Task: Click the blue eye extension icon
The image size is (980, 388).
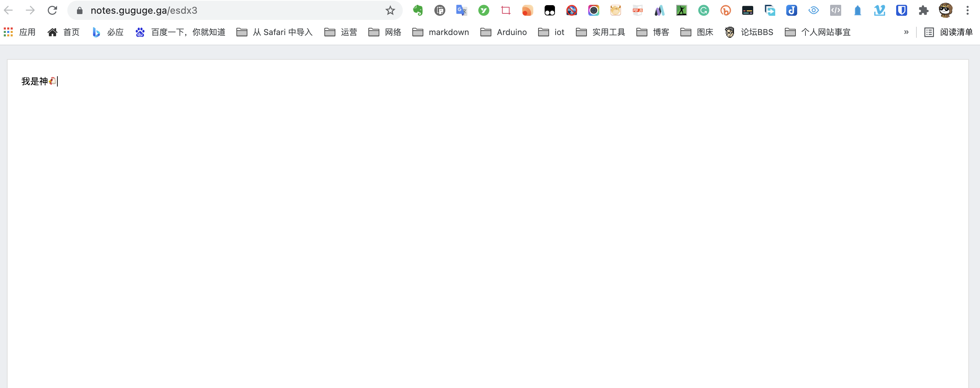Action: tap(813, 10)
